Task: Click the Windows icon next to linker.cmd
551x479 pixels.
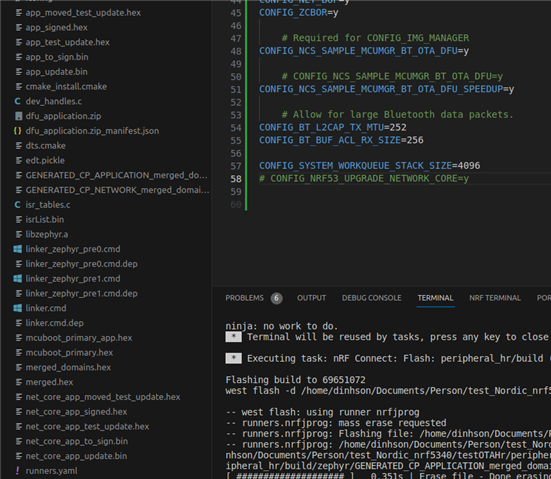Action: (17, 308)
